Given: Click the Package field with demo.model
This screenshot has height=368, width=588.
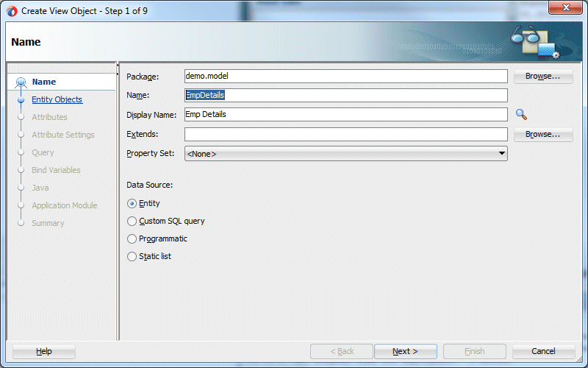Looking at the screenshot, I should (345, 77).
